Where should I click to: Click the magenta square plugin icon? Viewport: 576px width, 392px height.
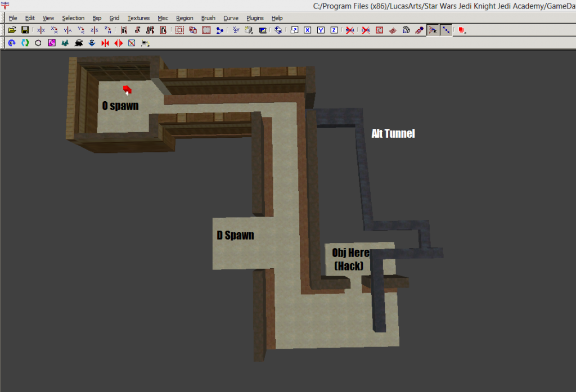(52, 43)
